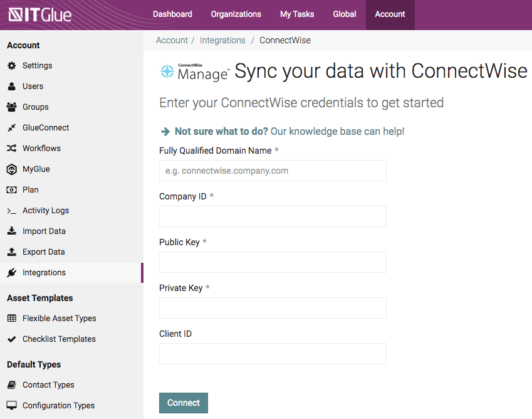The height and width of the screenshot is (419, 532).
Task: Open the Global tab
Action: coord(345,14)
